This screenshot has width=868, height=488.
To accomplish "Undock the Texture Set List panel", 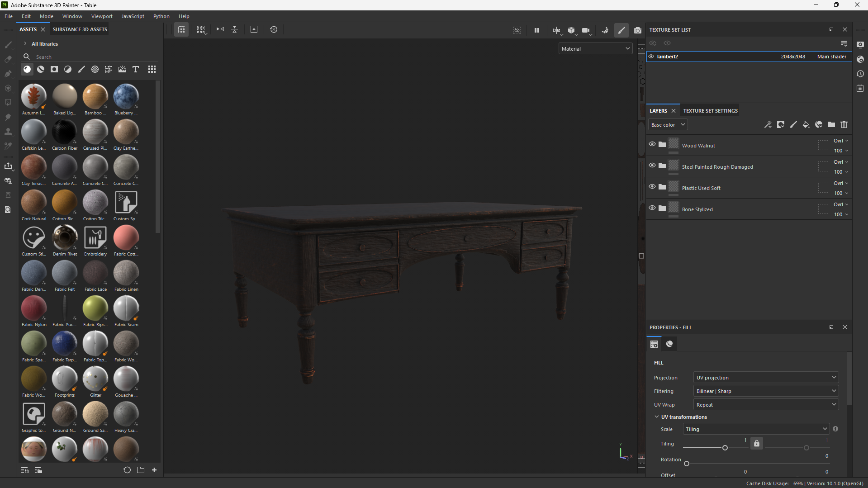I will (831, 29).
